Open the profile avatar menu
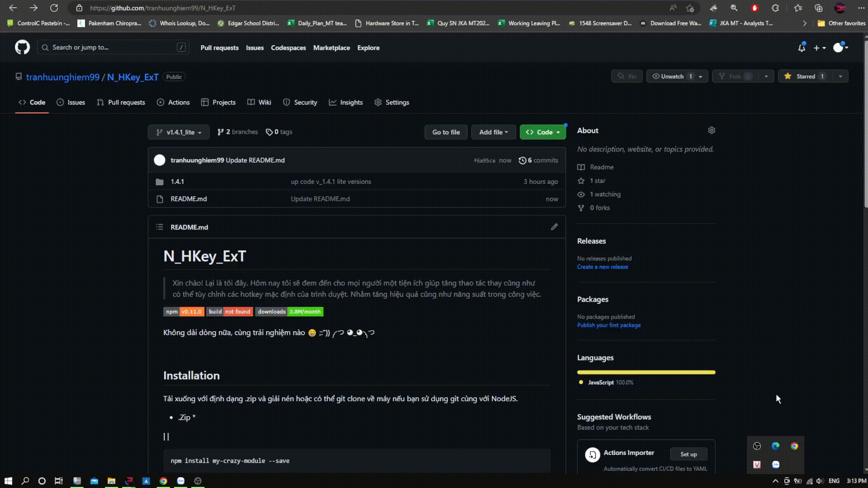 click(840, 47)
